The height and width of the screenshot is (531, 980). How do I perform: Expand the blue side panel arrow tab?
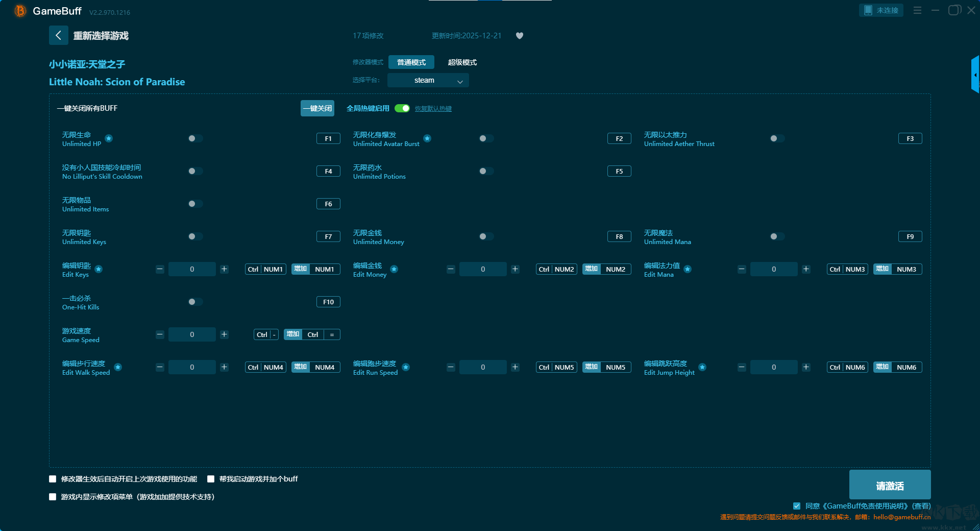(x=975, y=75)
